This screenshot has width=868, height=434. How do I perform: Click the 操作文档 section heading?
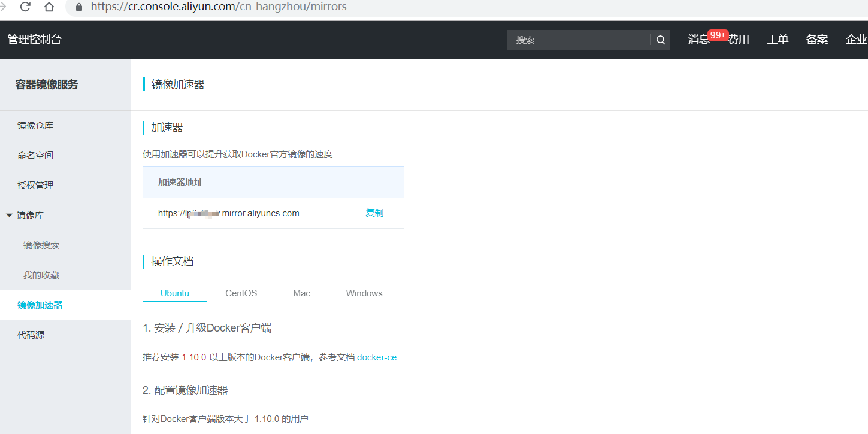172,262
